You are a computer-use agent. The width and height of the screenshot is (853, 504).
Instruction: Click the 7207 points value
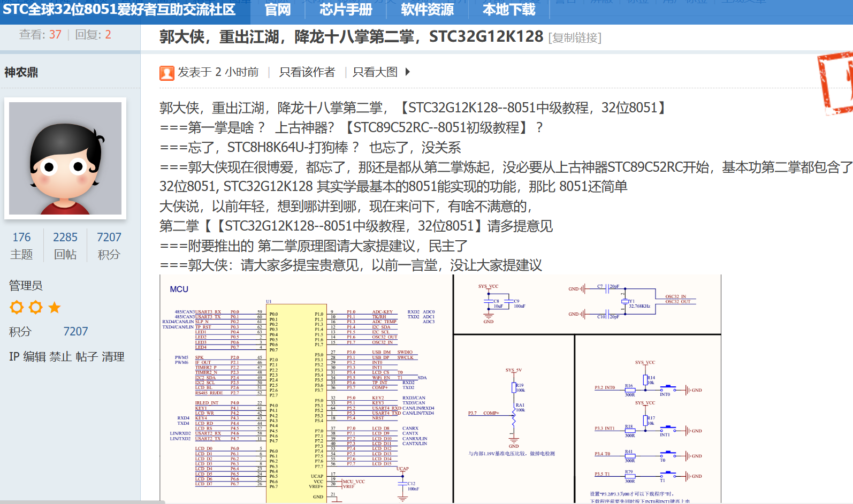click(75, 332)
